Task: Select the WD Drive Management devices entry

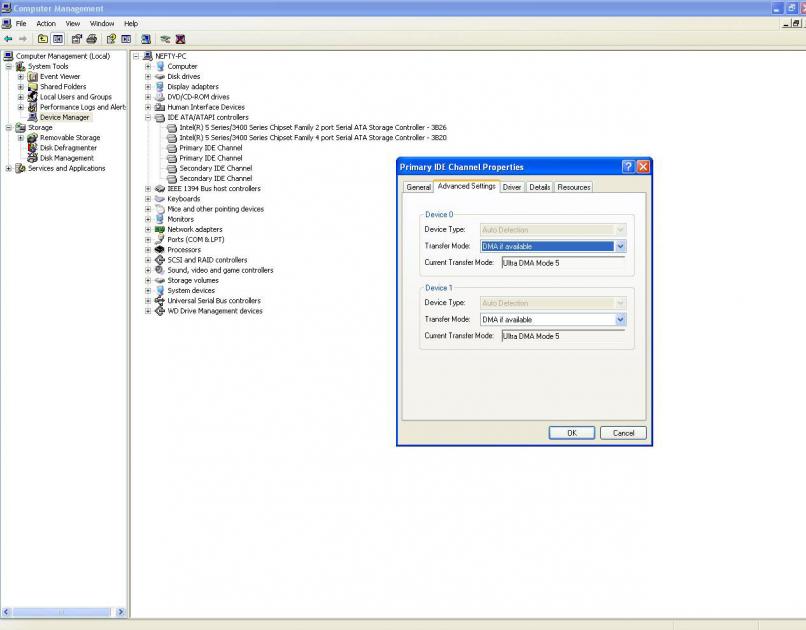Action: click(215, 311)
